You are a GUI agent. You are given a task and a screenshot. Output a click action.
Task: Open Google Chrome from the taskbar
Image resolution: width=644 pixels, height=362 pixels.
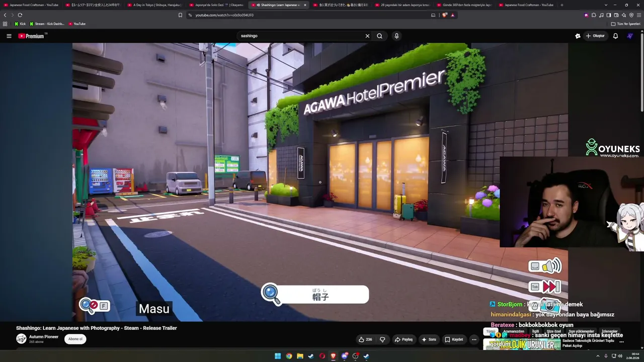pyautogui.click(x=289, y=356)
